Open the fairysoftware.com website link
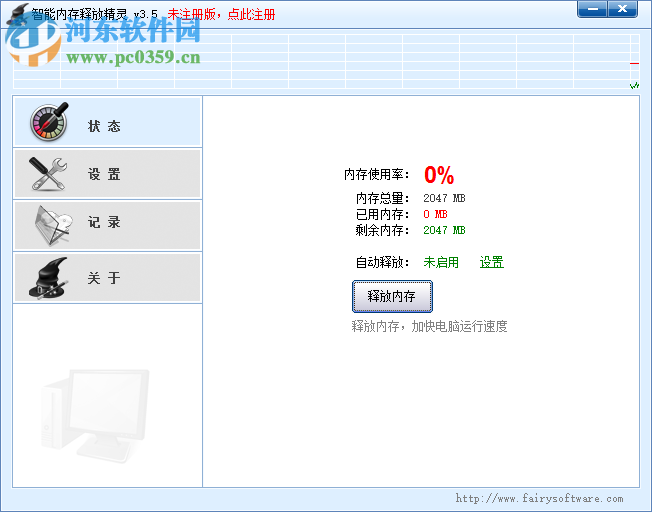This screenshot has height=512, width=652. tap(539, 498)
